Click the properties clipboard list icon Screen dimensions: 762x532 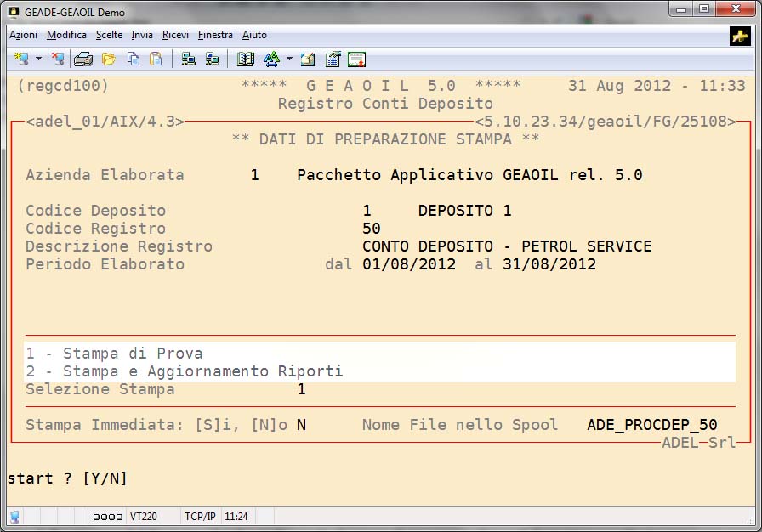(333, 59)
